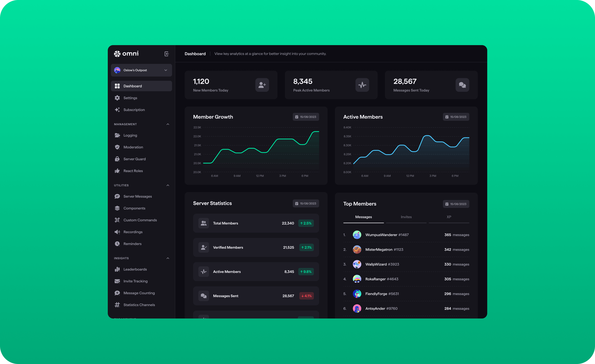
Task: Click the Message Counting icon
Action: [x=117, y=293]
